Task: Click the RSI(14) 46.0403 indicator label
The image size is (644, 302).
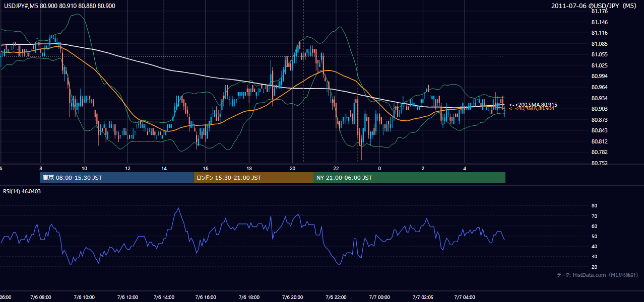Action: click(22, 191)
